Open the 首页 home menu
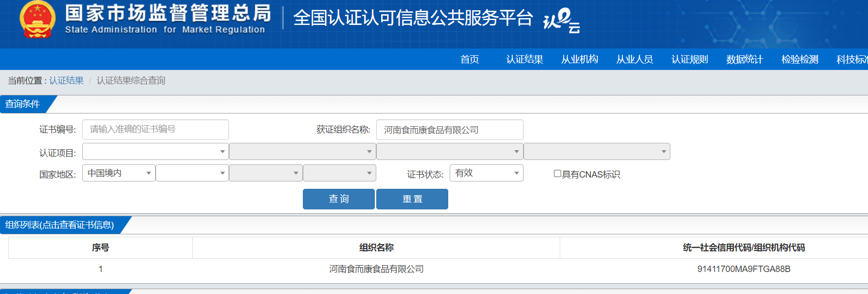Viewport: 868px width, 294px height. click(470, 59)
